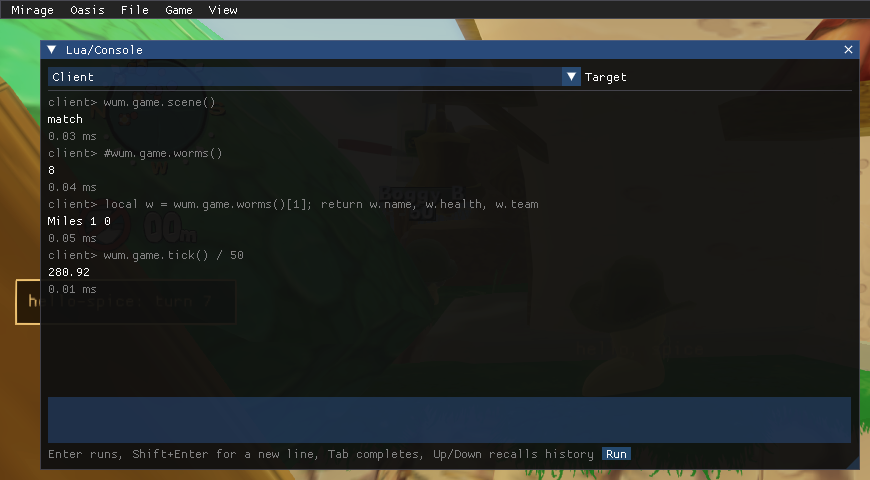Click the Run button

pyautogui.click(x=616, y=454)
